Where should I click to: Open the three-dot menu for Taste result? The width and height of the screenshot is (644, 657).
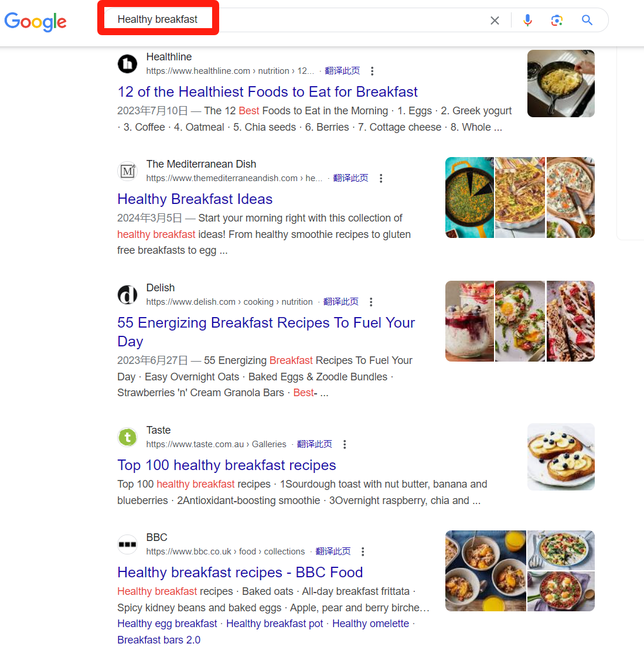point(345,445)
